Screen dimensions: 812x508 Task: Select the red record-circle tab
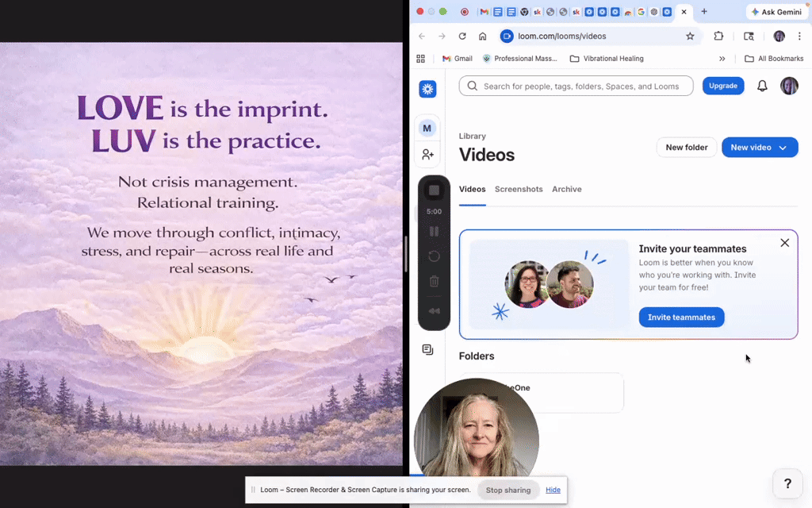[465, 11]
